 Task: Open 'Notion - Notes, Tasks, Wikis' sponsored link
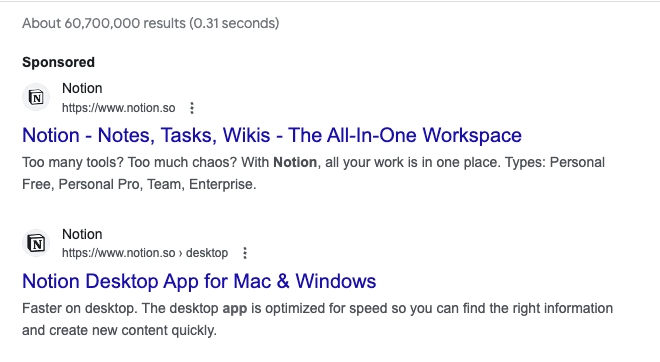tap(272, 135)
